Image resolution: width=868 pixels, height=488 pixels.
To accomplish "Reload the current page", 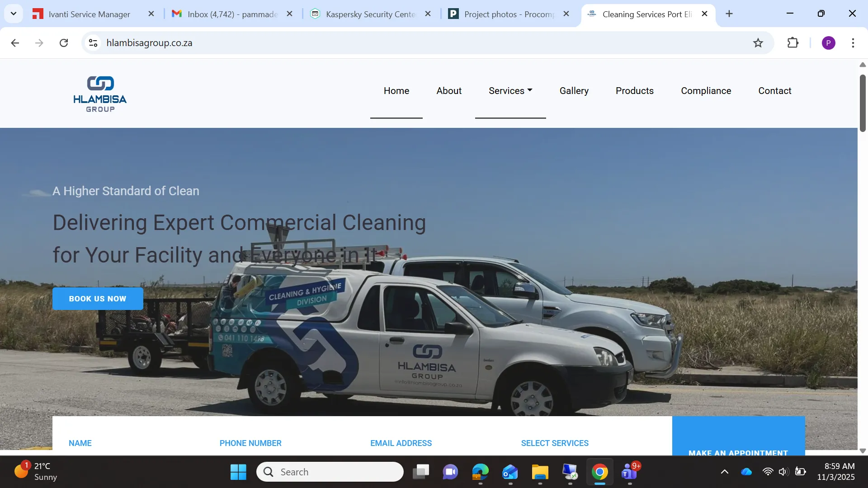I will coord(64,43).
